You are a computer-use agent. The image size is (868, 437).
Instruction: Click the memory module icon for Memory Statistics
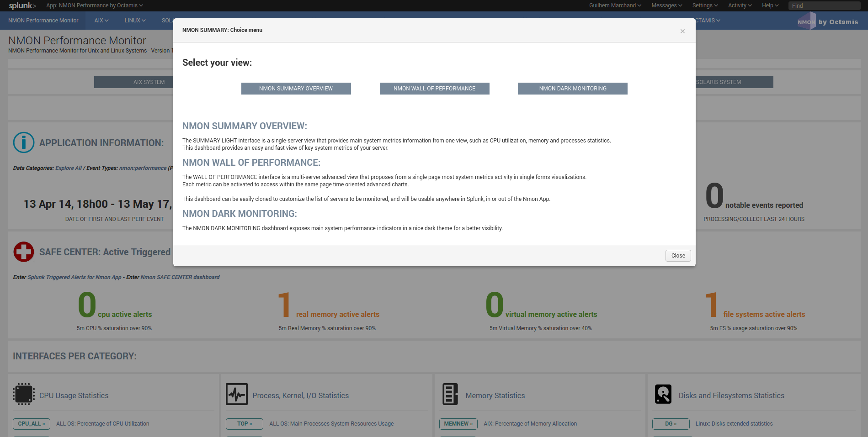click(x=450, y=394)
